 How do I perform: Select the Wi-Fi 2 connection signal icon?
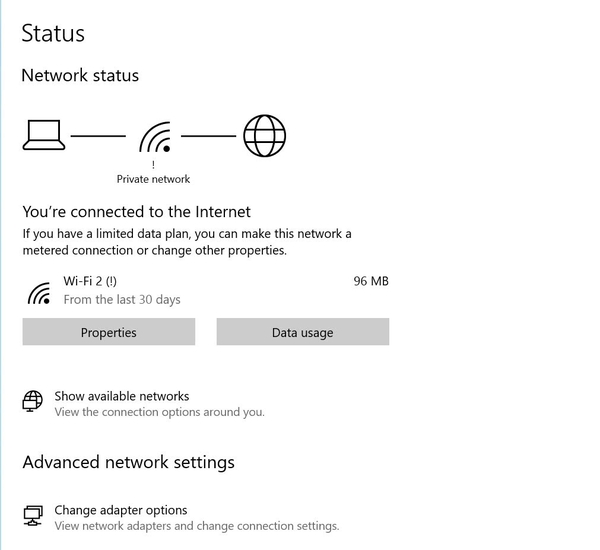(39, 291)
